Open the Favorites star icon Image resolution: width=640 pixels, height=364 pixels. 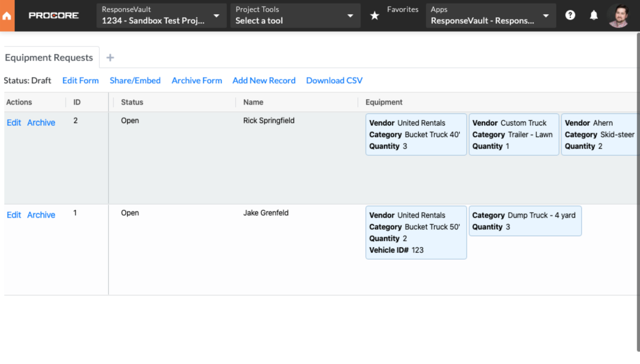[x=374, y=15]
